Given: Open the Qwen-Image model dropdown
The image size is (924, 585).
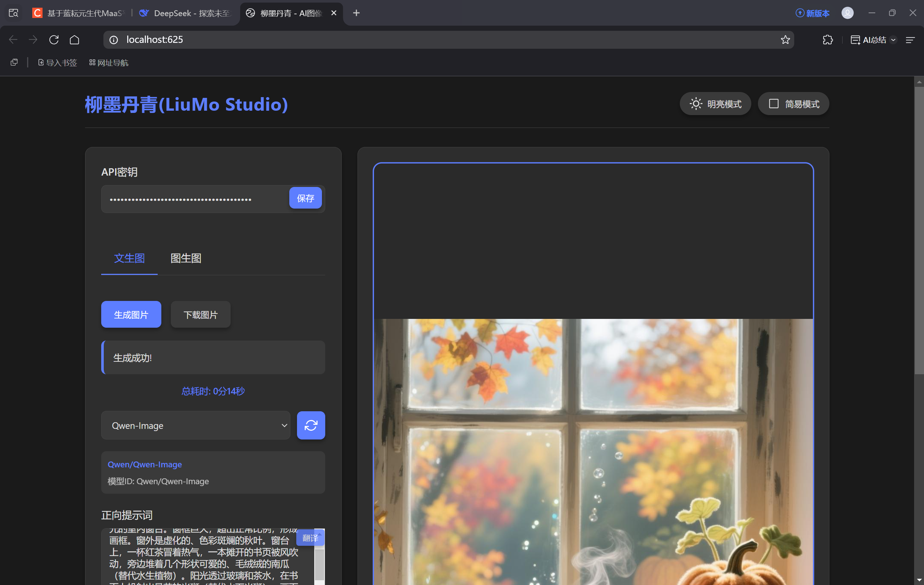Looking at the screenshot, I should (196, 426).
